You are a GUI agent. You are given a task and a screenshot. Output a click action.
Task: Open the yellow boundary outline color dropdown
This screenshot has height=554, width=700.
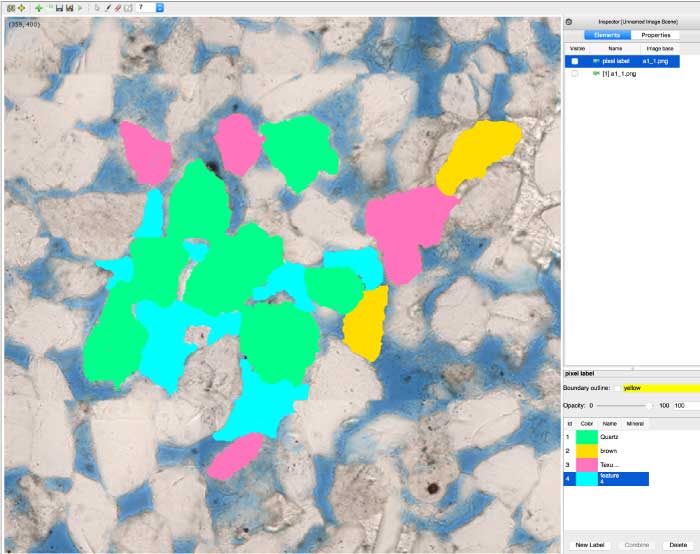(661, 388)
